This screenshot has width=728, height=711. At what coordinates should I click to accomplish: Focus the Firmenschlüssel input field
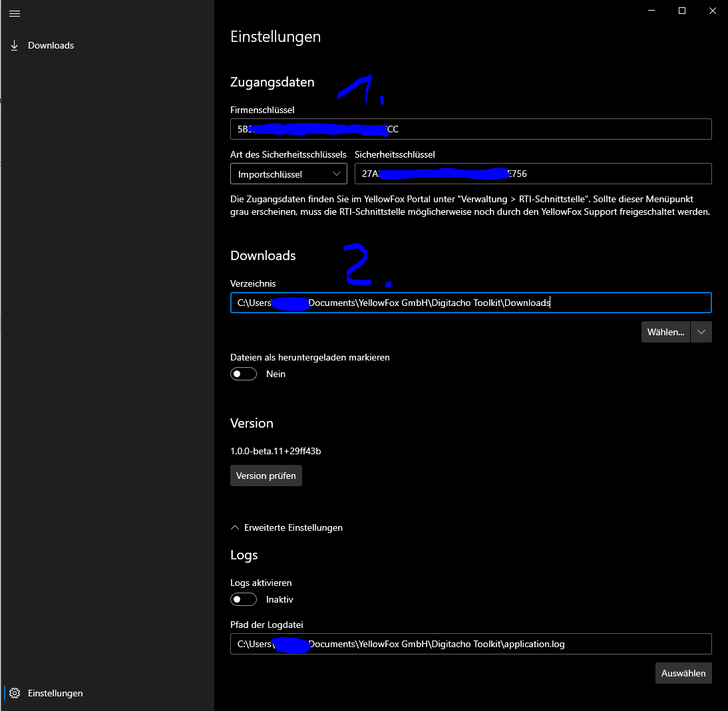coord(470,129)
